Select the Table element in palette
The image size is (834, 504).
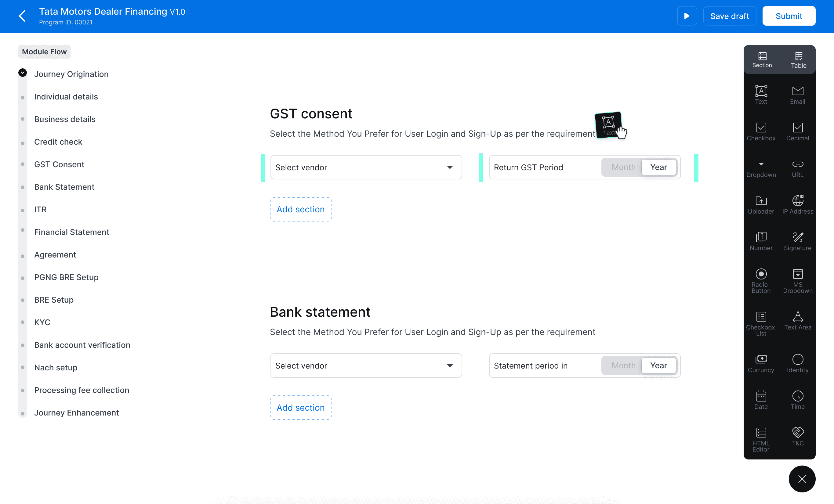pos(799,60)
